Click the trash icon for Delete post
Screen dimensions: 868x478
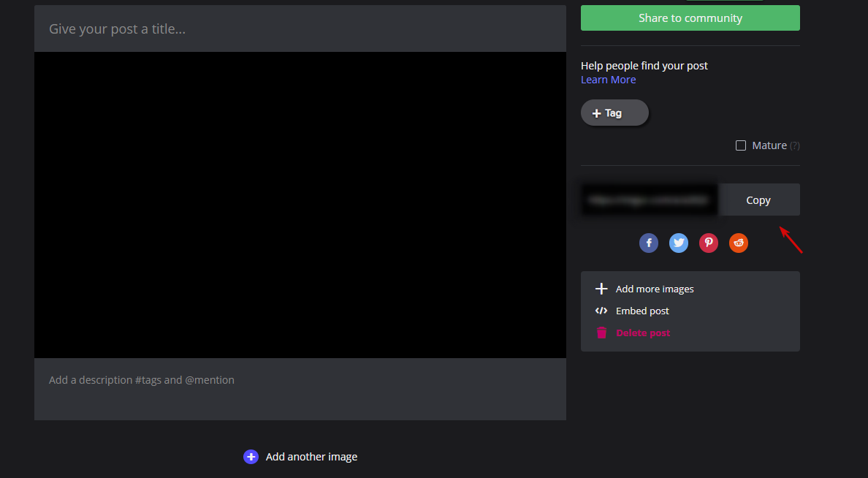tap(601, 333)
